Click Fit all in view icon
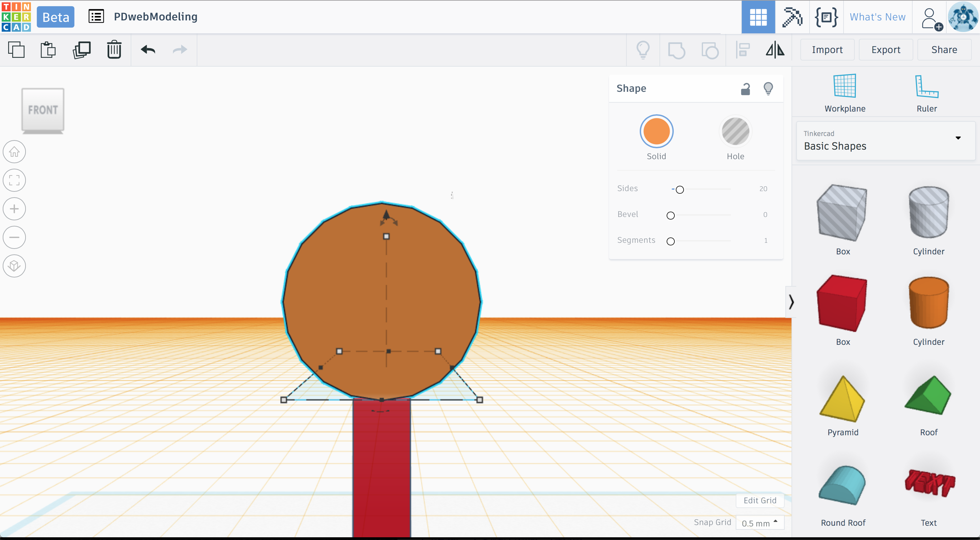Image resolution: width=980 pixels, height=540 pixels. tap(14, 180)
